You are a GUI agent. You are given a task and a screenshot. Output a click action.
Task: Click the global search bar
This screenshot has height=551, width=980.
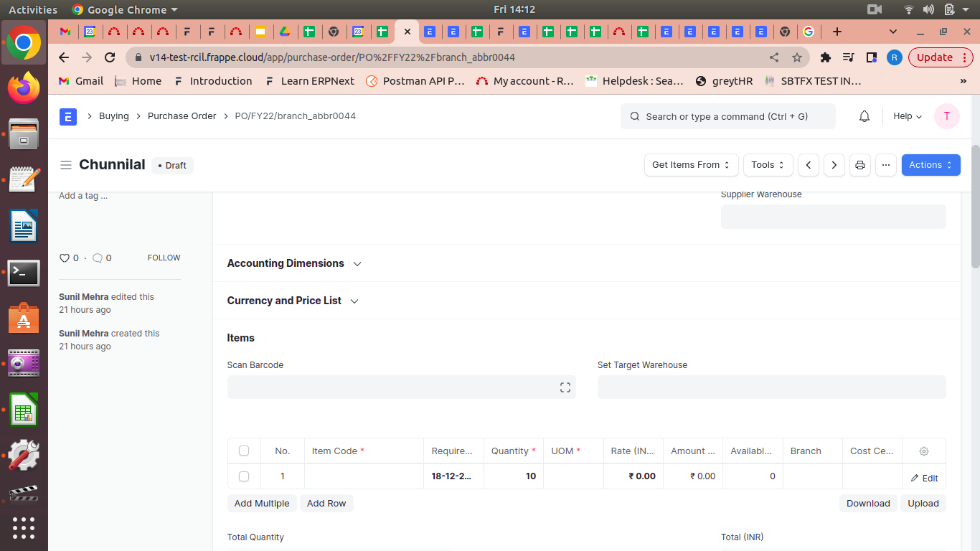tap(727, 116)
